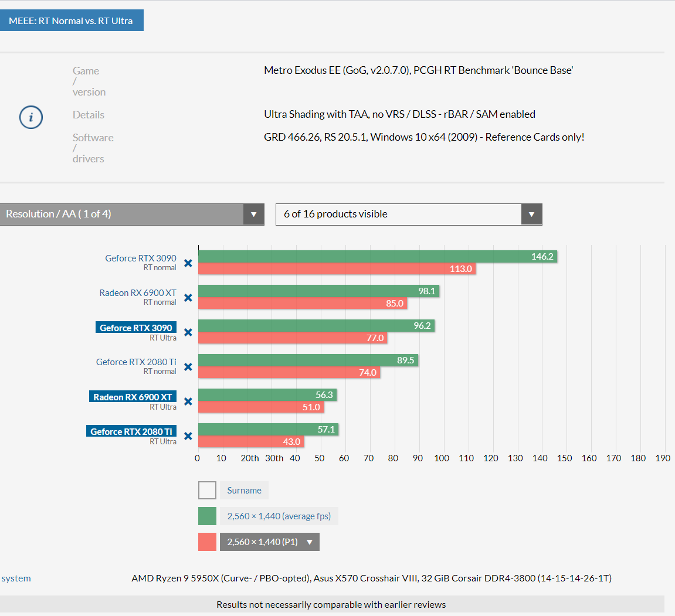
Task: Click the Surname legend label
Action: [x=244, y=491]
